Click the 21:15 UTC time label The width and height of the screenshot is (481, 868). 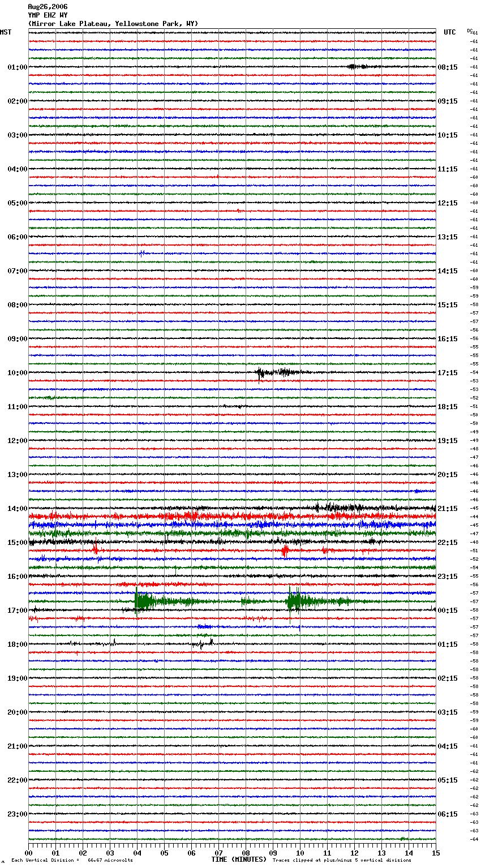[x=448, y=509]
